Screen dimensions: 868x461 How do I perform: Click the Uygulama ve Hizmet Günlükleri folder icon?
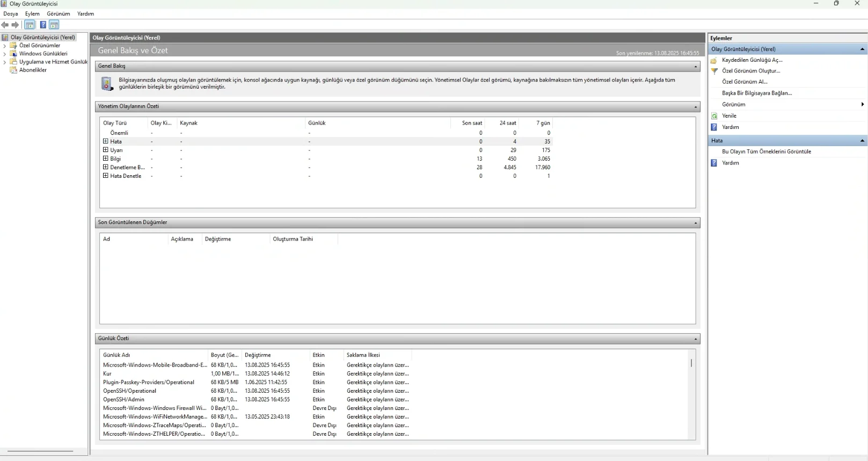click(13, 62)
